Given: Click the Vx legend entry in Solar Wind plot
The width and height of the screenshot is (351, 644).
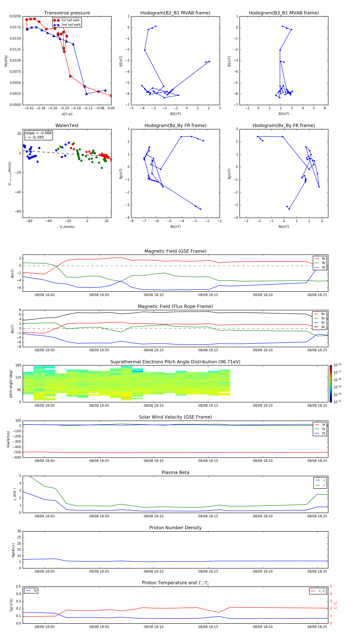Looking at the screenshot, I should pos(320,424).
